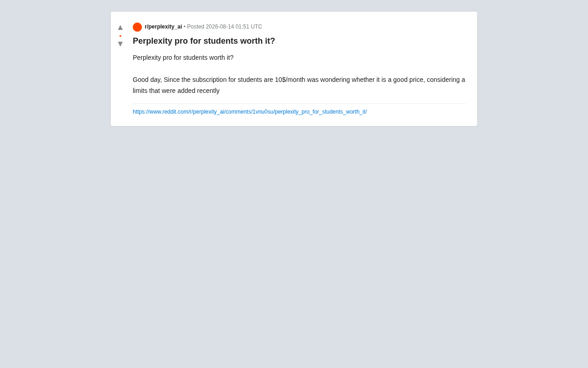Click the '10$/month' text in the body

pos(290,80)
